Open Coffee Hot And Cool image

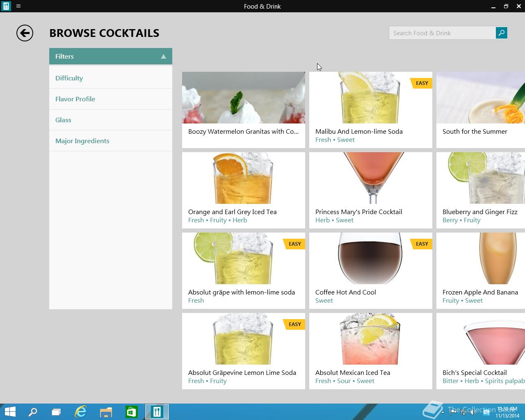point(371,258)
